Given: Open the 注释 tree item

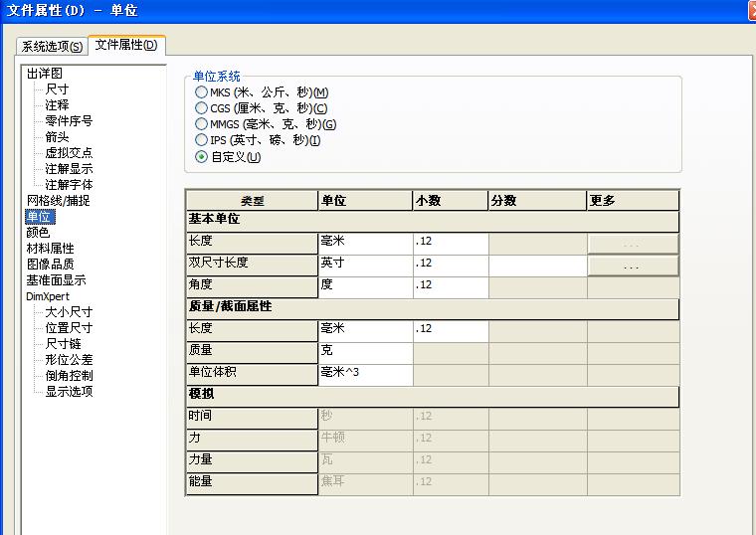Looking at the screenshot, I should point(57,105).
